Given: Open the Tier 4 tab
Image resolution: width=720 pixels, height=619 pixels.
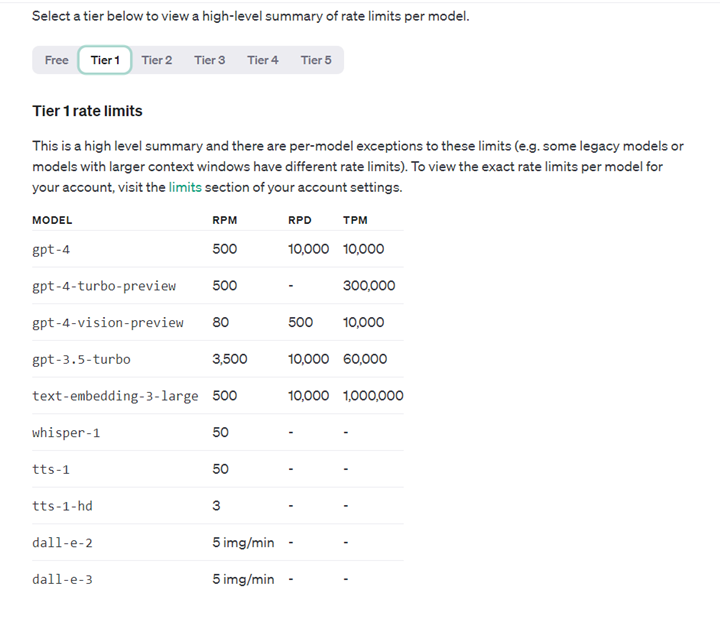Looking at the screenshot, I should pyautogui.click(x=263, y=60).
